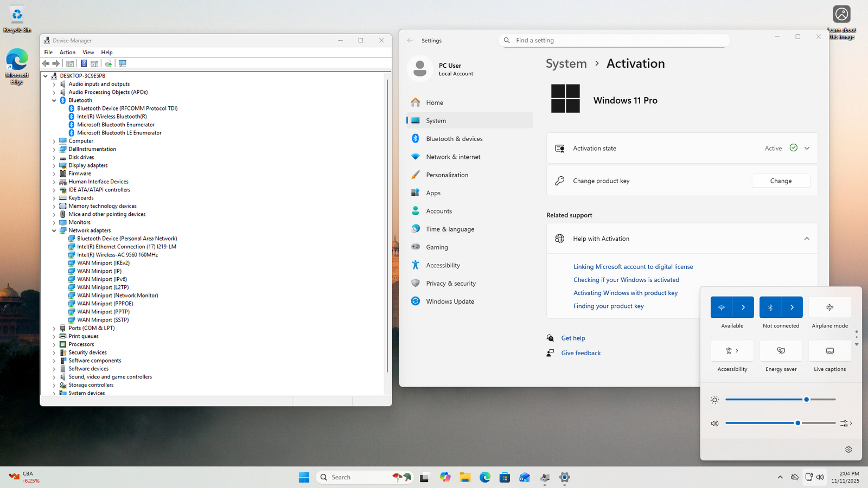The height and width of the screenshot is (488, 868).
Task: Select Intel(R) Wireless Bluetooth(R) device
Action: pyautogui.click(x=112, y=117)
